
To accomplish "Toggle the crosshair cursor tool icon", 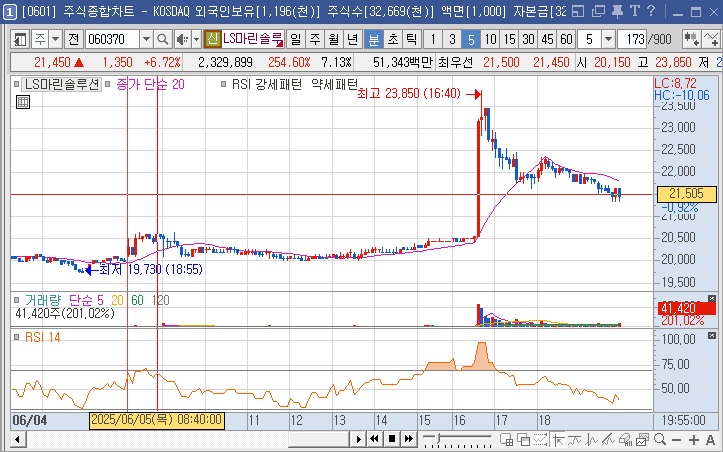I will point(558,439).
